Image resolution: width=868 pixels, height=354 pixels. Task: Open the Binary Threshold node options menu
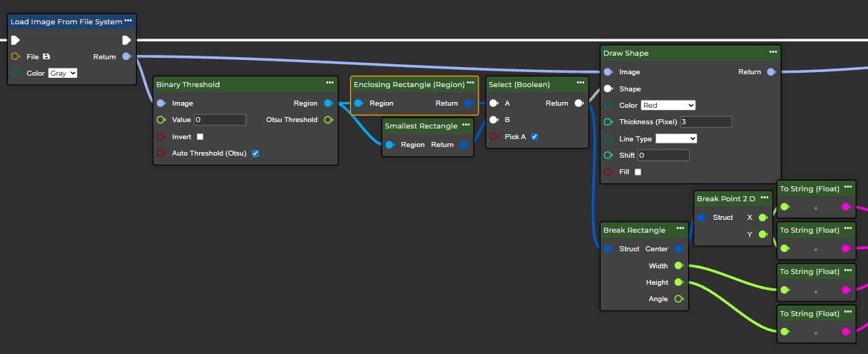(x=330, y=84)
